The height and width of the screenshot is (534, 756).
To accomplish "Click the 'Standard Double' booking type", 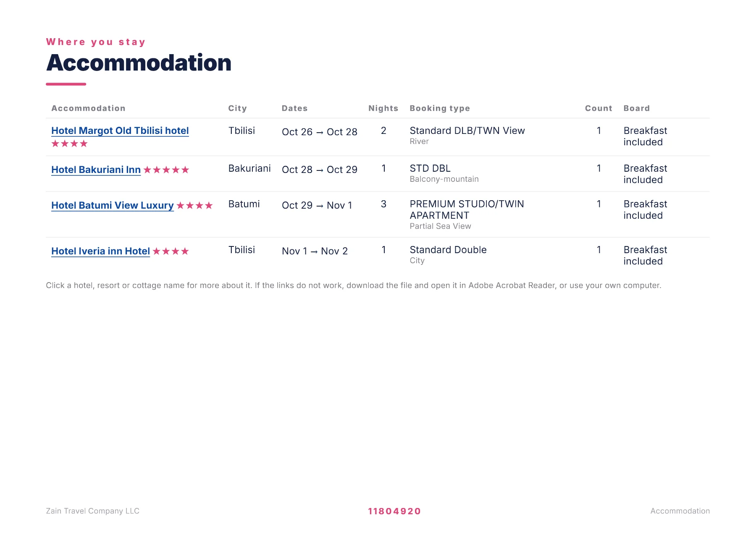I will 448,250.
